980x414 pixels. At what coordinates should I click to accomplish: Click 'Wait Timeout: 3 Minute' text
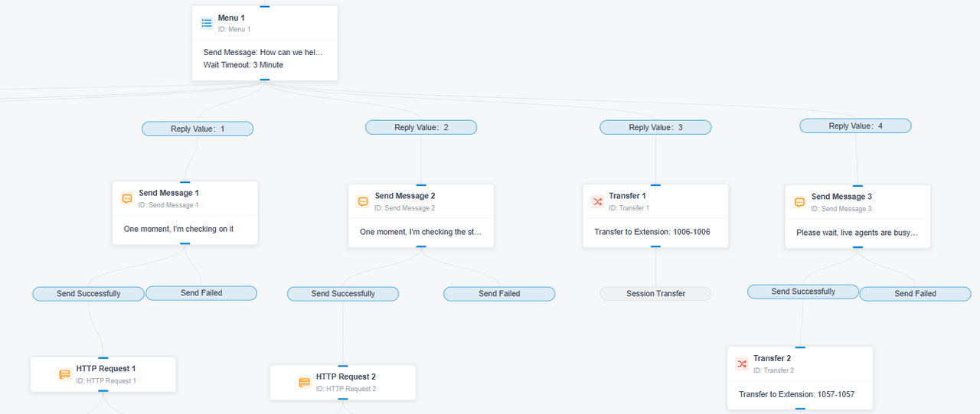(243, 65)
